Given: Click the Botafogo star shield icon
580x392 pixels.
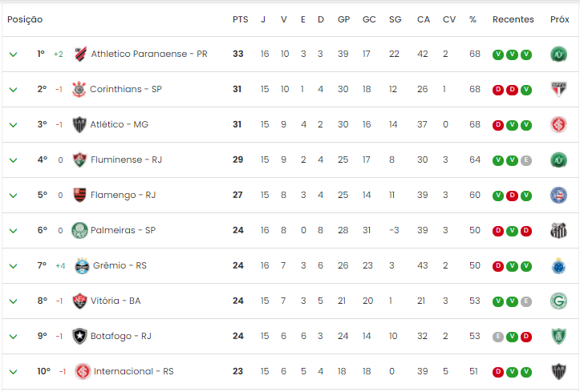Looking at the screenshot, I should tap(79, 336).
